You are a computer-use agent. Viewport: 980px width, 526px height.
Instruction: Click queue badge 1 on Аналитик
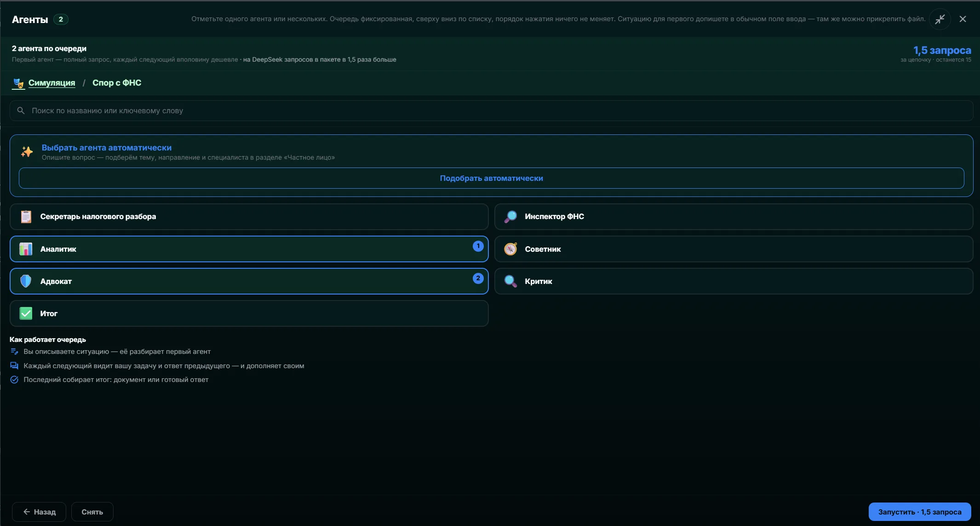click(478, 246)
